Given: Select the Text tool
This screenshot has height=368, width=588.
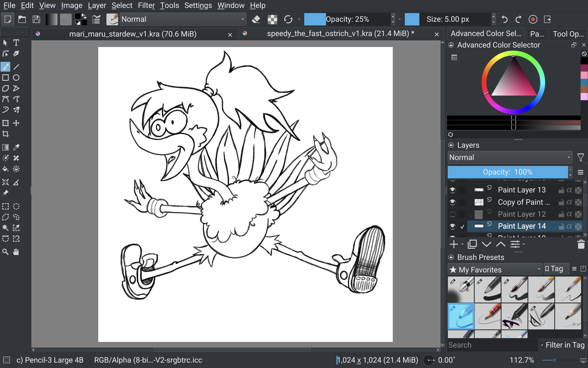Looking at the screenshot, I should click(16, 43).
